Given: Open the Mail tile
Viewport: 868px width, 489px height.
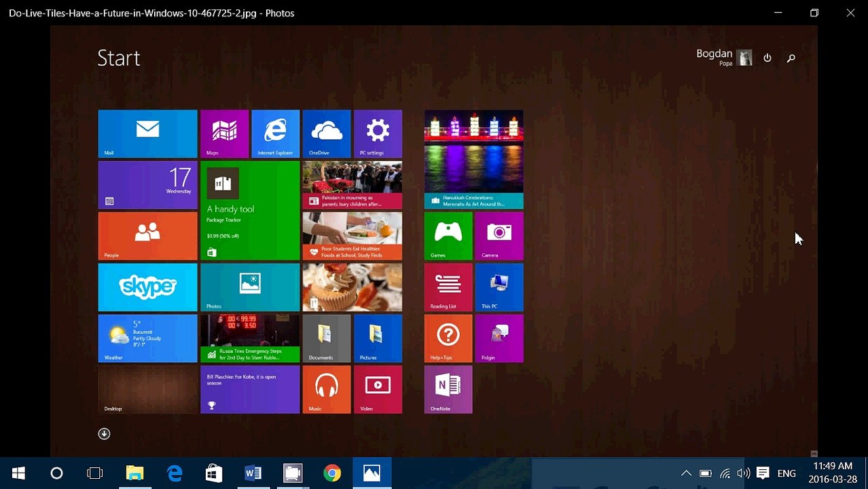Looking at the screenshot, I should point(147,134).
